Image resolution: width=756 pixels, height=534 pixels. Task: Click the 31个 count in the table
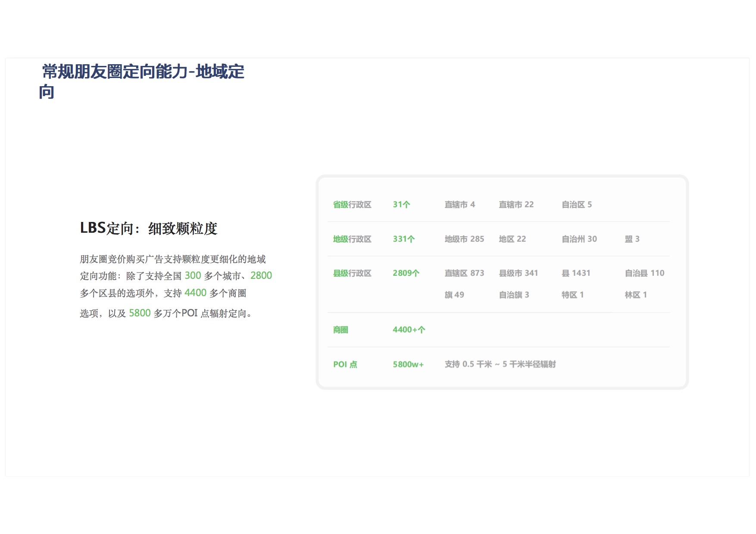[x=401, y=205]
